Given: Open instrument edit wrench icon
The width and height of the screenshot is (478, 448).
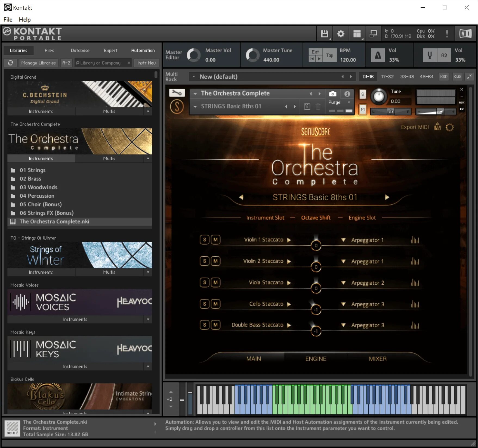Looking at the screenshot, I should [177, 93].
